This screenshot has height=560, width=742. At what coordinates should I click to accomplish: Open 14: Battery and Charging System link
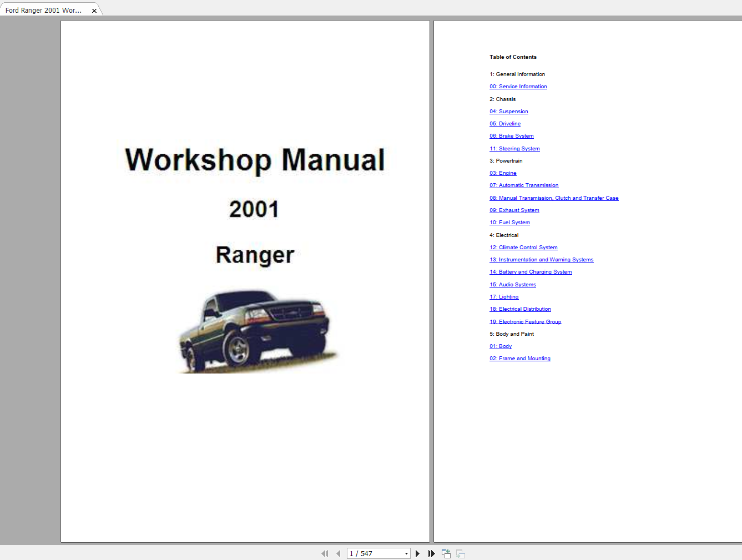(531, 272)
